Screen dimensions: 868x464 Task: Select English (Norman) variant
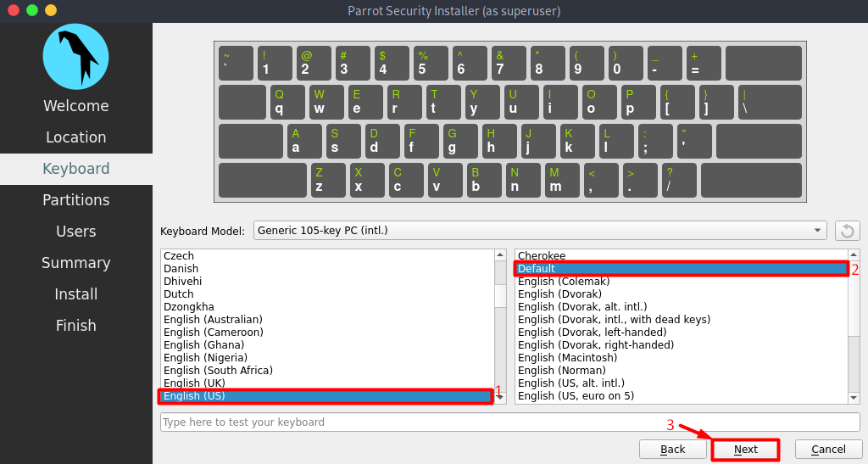click(x=682, y=371)
